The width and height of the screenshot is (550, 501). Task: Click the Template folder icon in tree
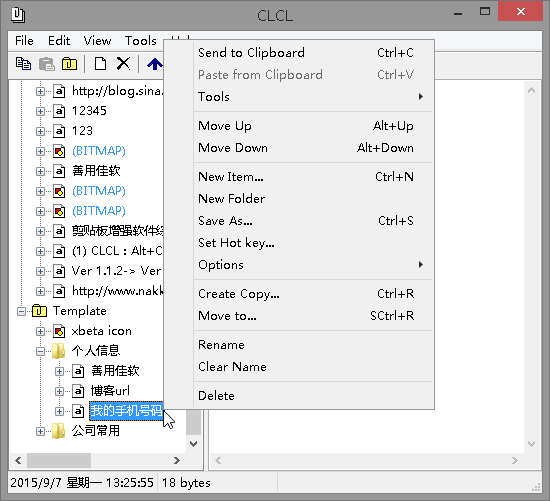pyautogui.click(x=39, y=311)
